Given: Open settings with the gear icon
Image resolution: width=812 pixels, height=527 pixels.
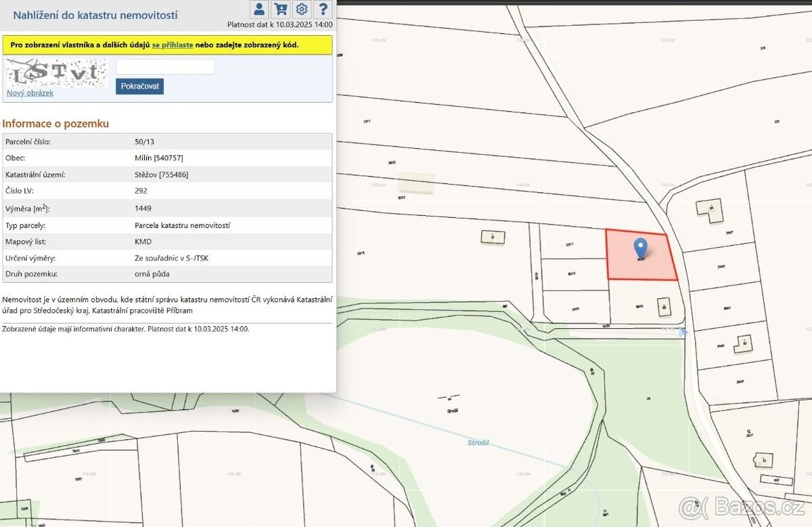Looking at the screenshot, I should 302,9.
